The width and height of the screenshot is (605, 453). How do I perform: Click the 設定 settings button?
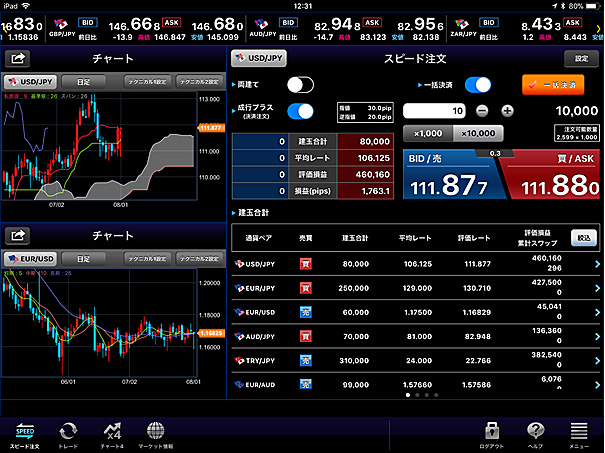575,58
